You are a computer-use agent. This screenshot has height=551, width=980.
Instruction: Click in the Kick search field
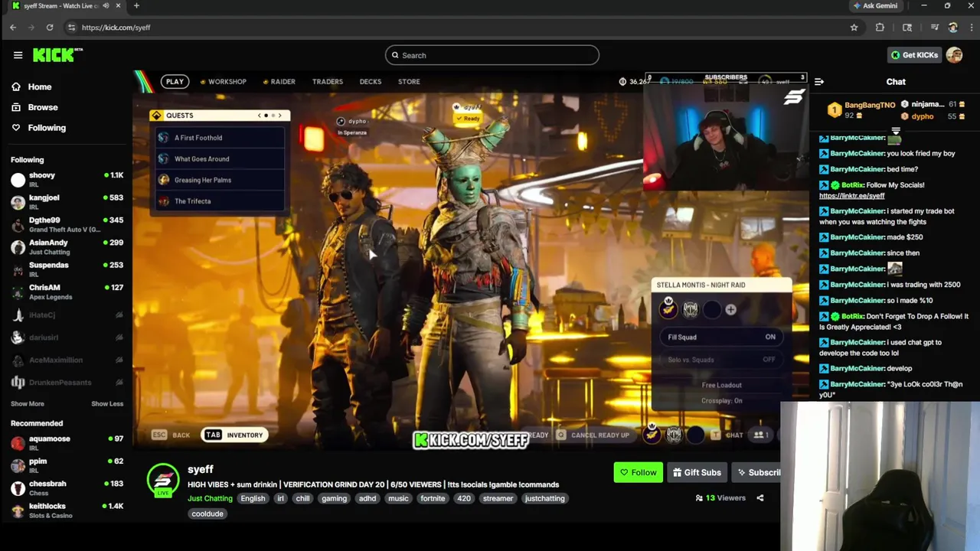coord(492,55)
